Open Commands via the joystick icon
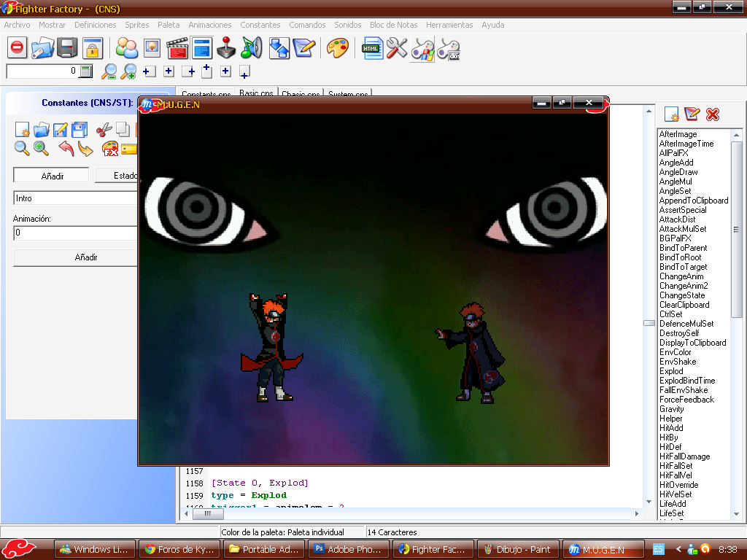Viewport: 747px width, 560px height. click(226, 48)
